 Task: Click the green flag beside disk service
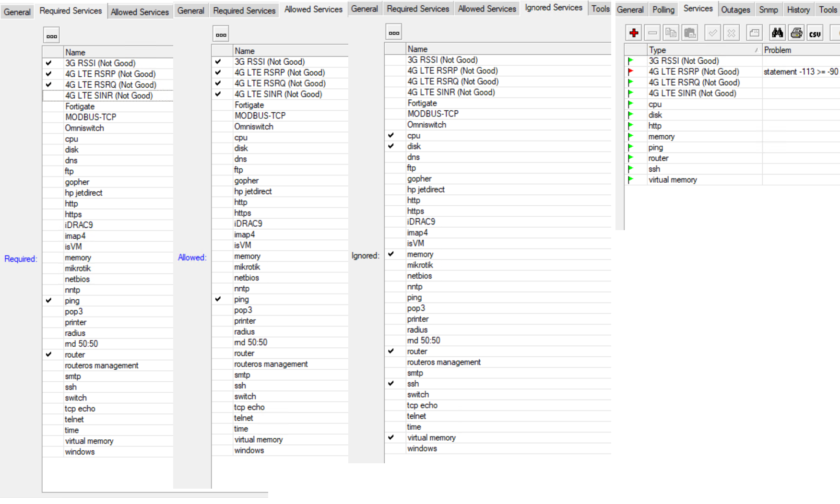coord(630,115)
